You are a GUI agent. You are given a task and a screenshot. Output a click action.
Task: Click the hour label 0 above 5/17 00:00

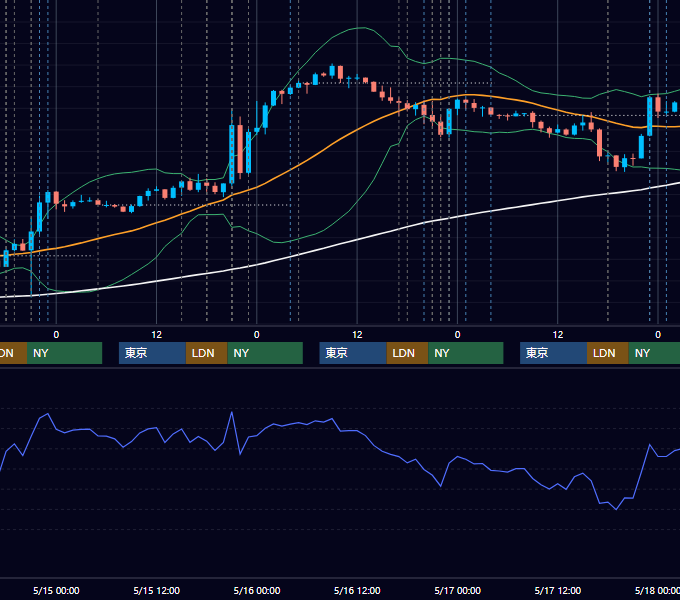457,335
